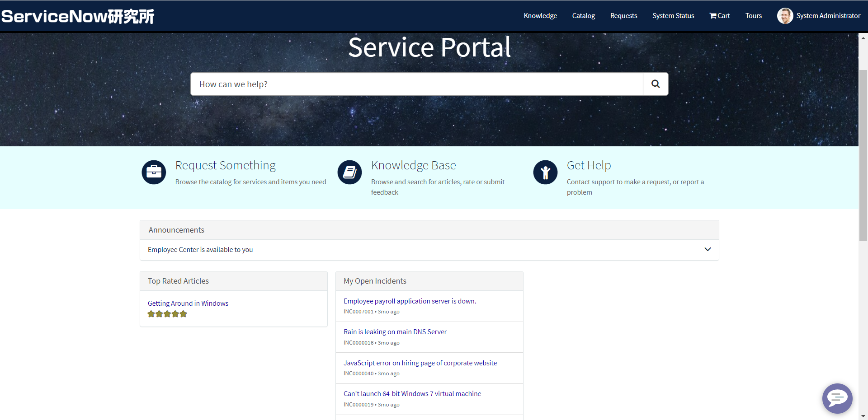Viewport: 868px width, 420px height.
Task: Click the ServiceNow研究所 logo
Action: coord(77,16)
